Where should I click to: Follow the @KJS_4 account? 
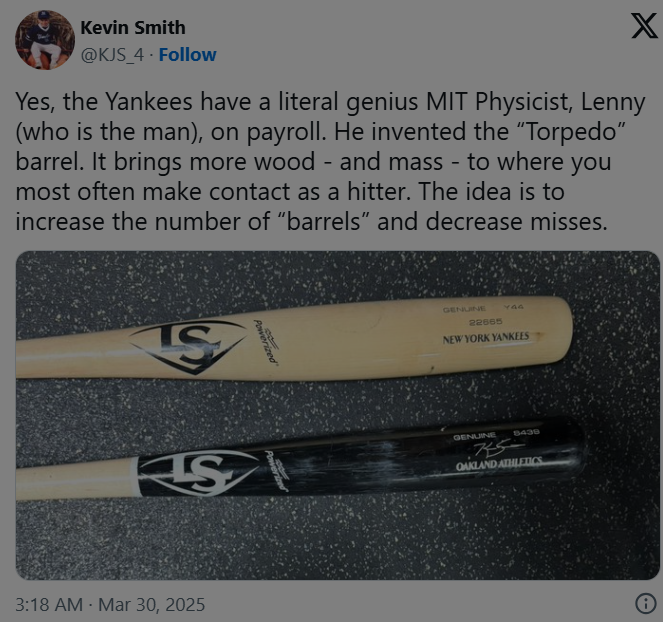pos(187,55)
